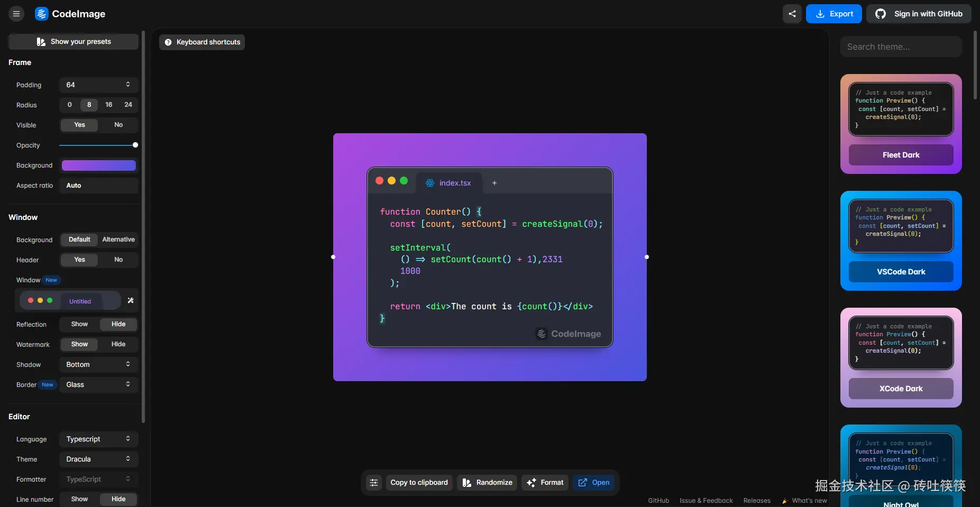Image resolution: width=980 pixels, height=507 pixels.
Task: Hide line numbers
Action: (x=118, y=499)
